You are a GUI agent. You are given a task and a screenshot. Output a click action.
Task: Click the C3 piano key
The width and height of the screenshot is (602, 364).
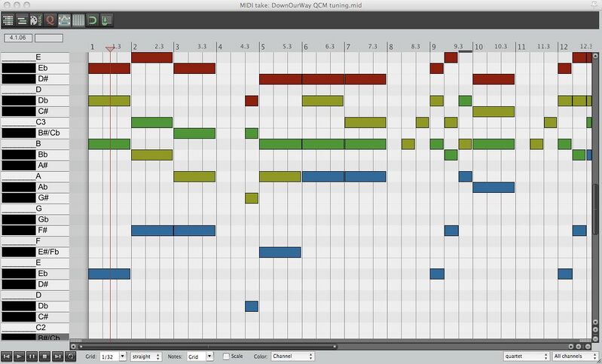tap(35, 122)
